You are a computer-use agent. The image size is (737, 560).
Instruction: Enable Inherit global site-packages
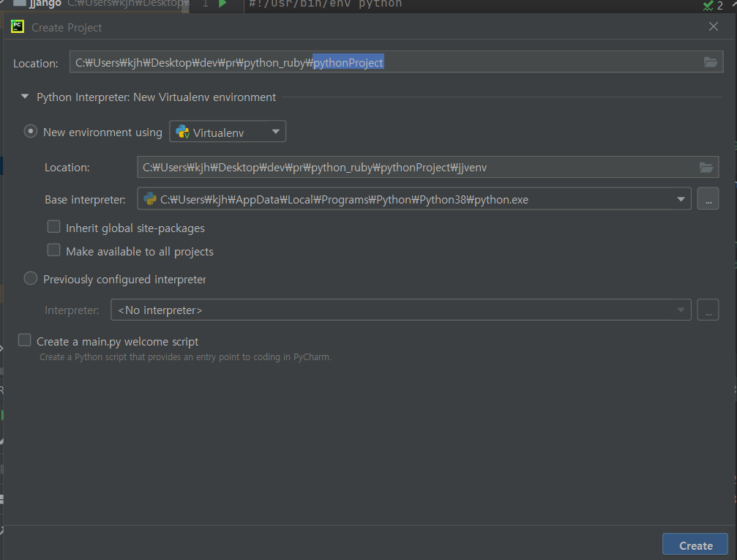point(53,227)
